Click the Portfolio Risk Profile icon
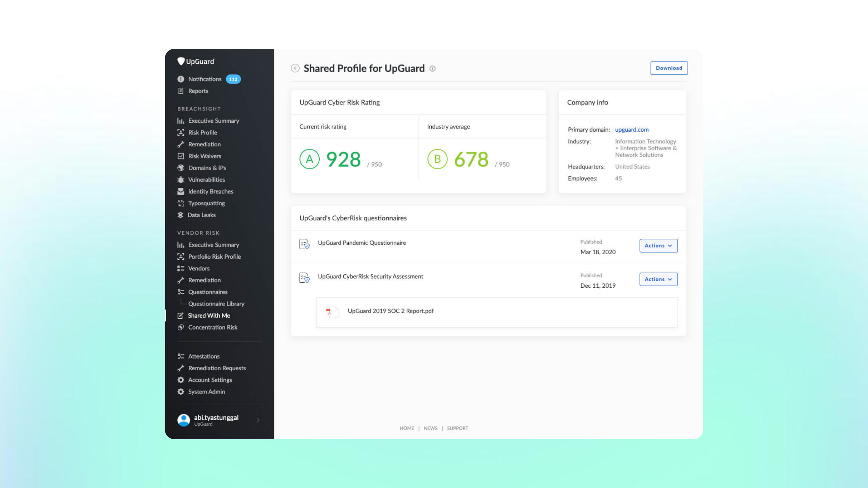The image size is (868, 488). [x=181, y=256]
